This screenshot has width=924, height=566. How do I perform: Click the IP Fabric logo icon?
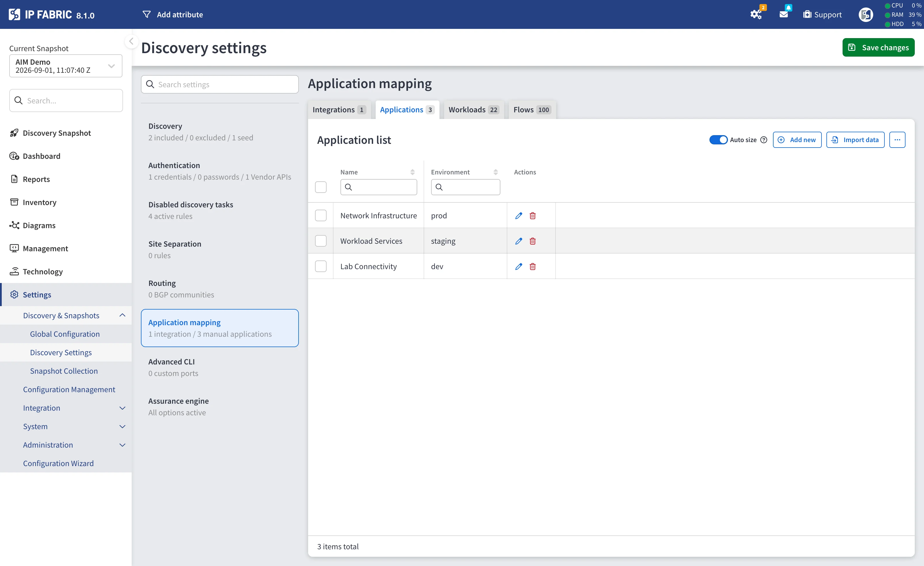click(x=14, y=14)
